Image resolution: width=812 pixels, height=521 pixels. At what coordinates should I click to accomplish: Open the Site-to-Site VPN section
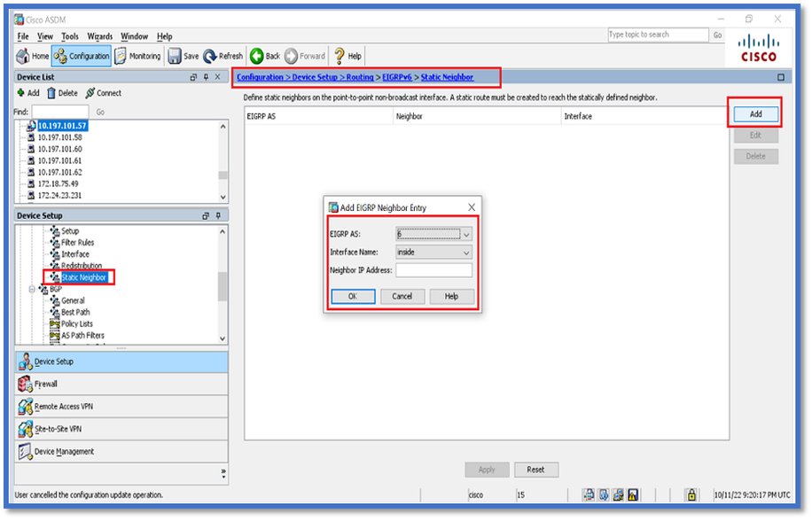tap(121, 429)
